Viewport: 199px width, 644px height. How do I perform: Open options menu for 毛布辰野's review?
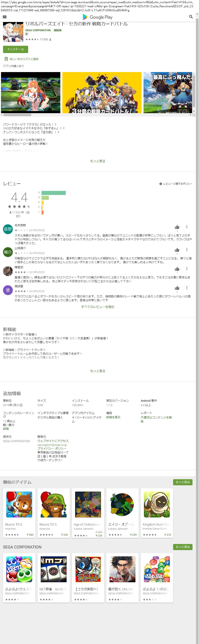[x=187, y=227]
